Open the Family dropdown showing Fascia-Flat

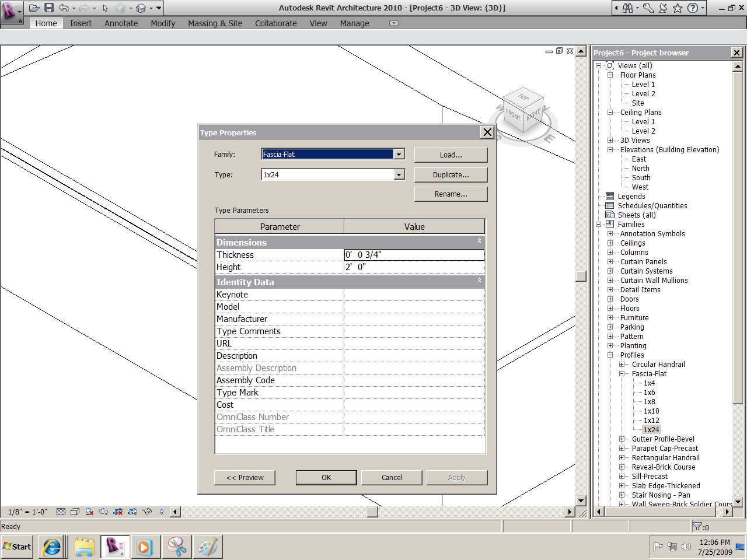pos(399,155)
